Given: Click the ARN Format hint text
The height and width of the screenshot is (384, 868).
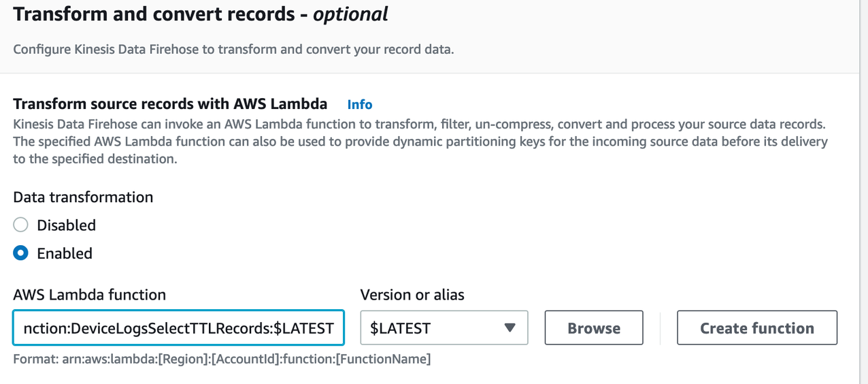Looking at the screenshot, I should (x=222, y=359).
